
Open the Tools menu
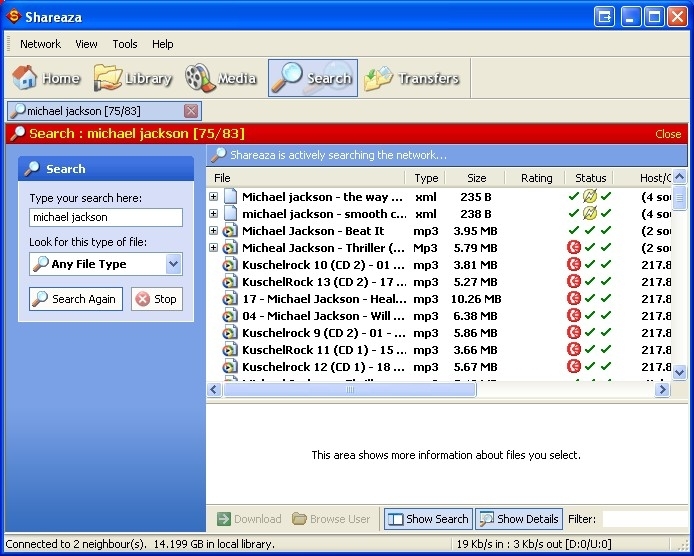(x=125, y=44)
